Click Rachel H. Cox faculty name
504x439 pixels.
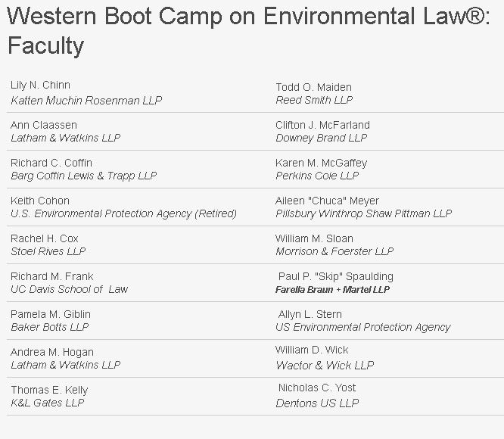45,238
